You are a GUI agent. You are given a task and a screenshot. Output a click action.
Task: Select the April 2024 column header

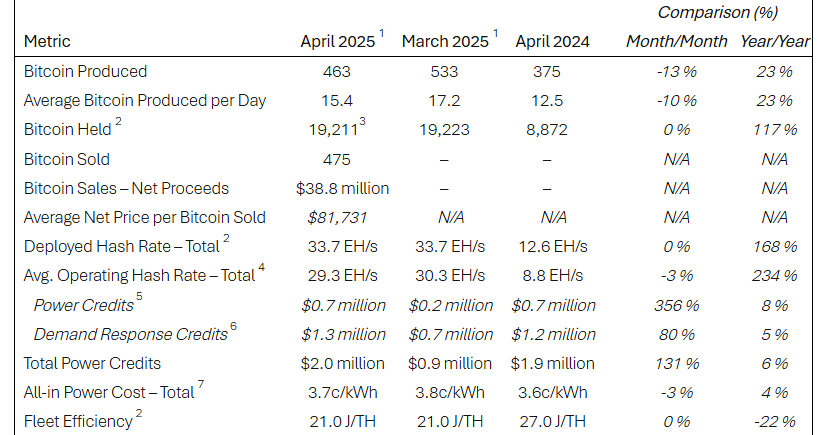552,42
